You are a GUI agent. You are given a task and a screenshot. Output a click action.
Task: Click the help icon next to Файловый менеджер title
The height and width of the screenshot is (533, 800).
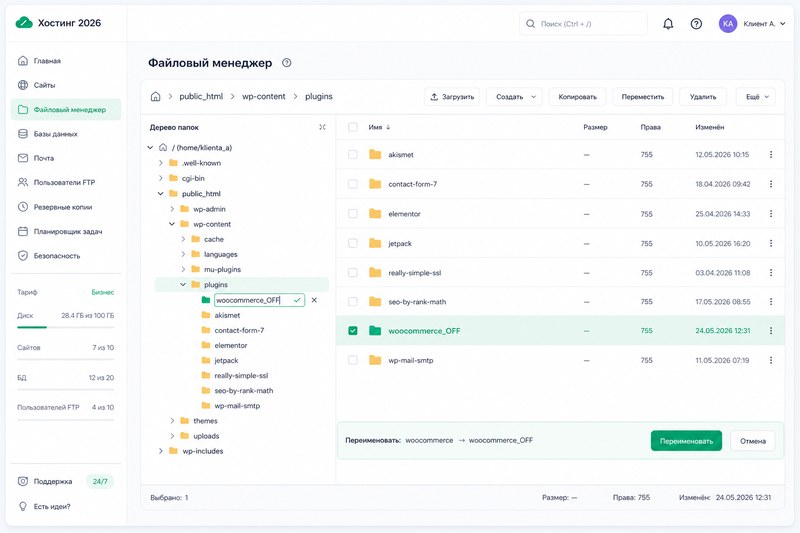click(x=287, y=63)
